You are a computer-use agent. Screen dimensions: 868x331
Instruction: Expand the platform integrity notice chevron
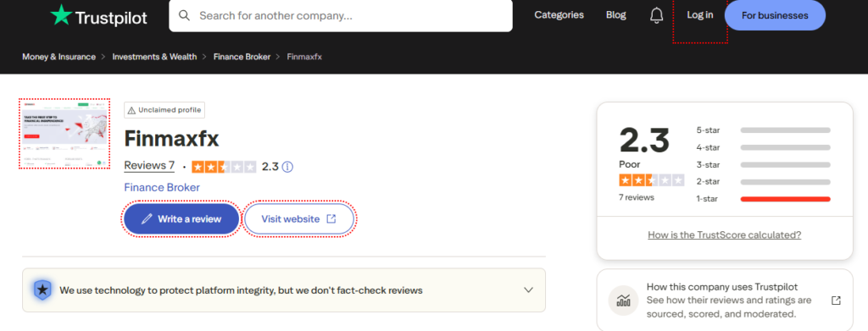click(529, 290)
